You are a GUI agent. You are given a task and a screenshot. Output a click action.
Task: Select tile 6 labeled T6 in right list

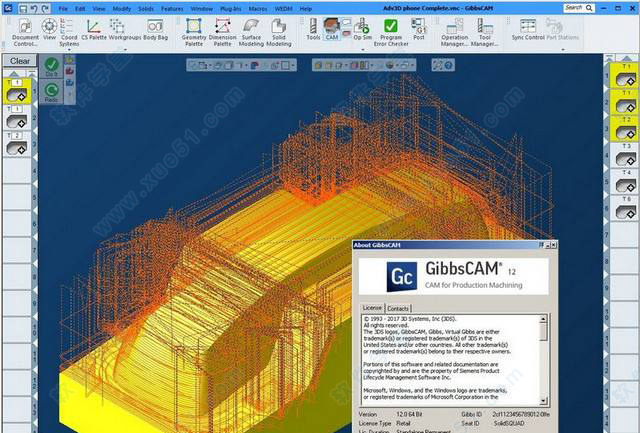click(x=625, y=208)
